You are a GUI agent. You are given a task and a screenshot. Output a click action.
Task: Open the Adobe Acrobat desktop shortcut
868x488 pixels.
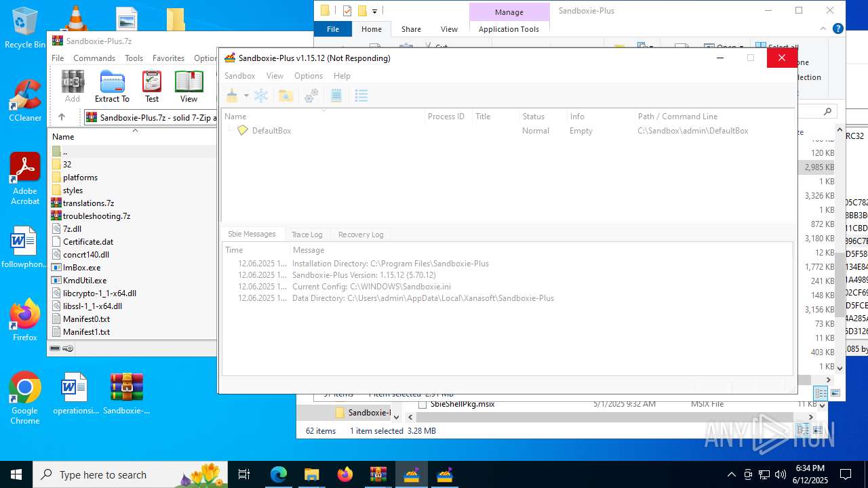click(x=25, y=179)
